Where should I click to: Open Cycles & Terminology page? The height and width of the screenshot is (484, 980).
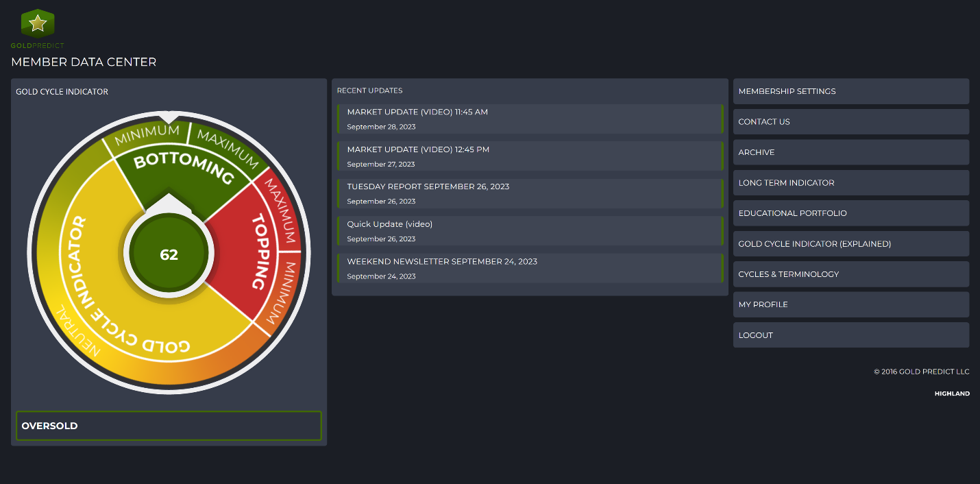(x=851, y=274)
